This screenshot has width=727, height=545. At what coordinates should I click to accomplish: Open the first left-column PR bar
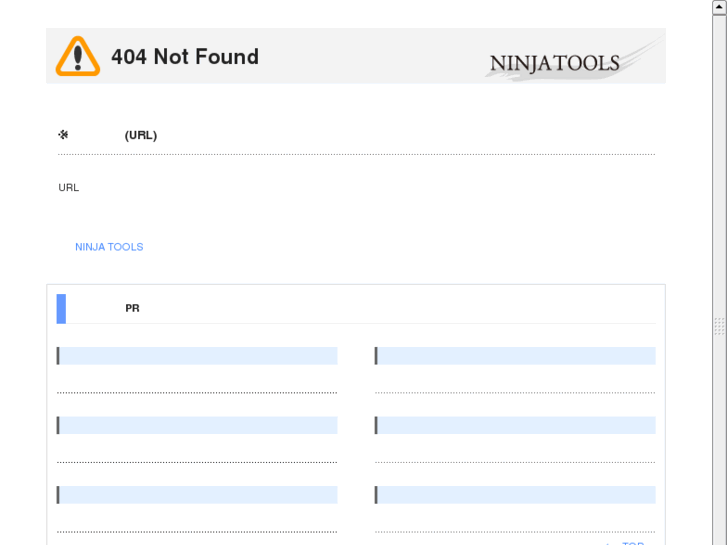tap(198, 356)
